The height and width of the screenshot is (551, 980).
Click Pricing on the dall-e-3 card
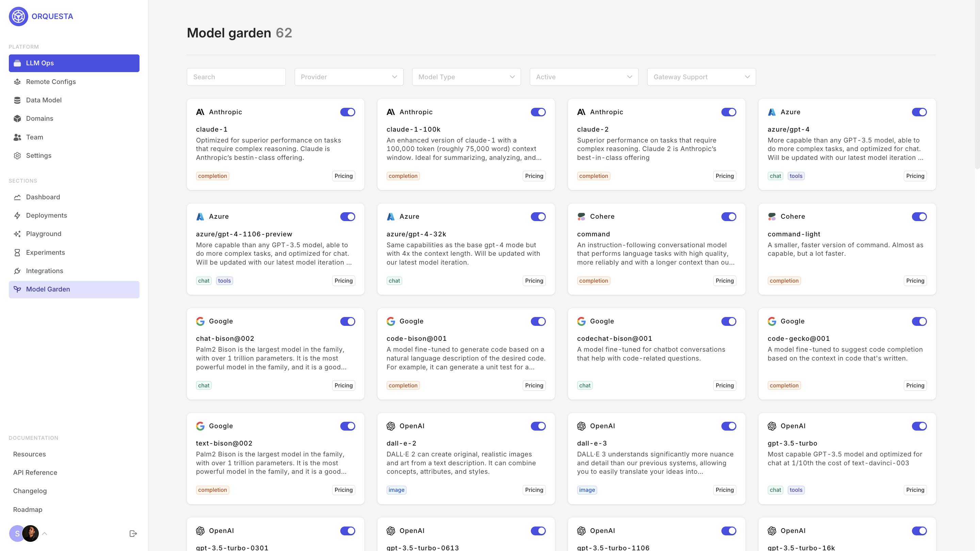click(724, 490)
